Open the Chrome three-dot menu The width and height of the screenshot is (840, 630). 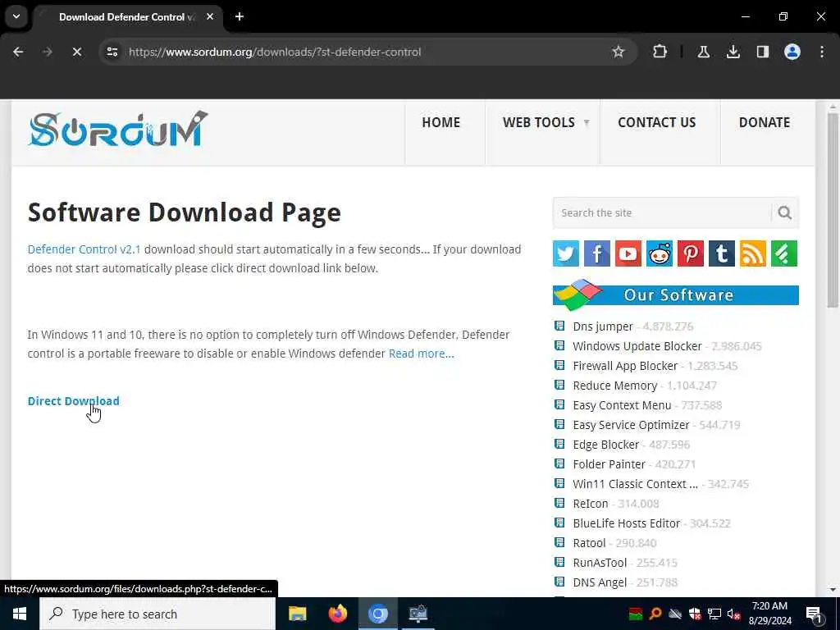(822, 52)
